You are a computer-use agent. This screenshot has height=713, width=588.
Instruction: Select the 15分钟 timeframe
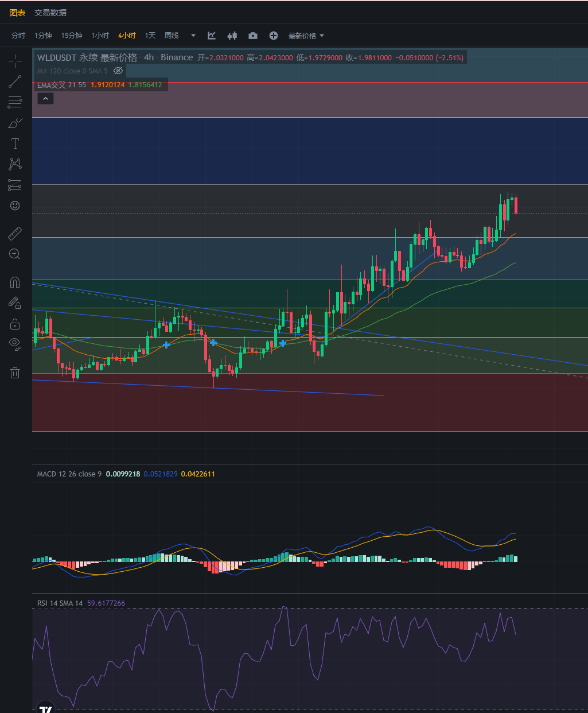(x=72, y=36)
